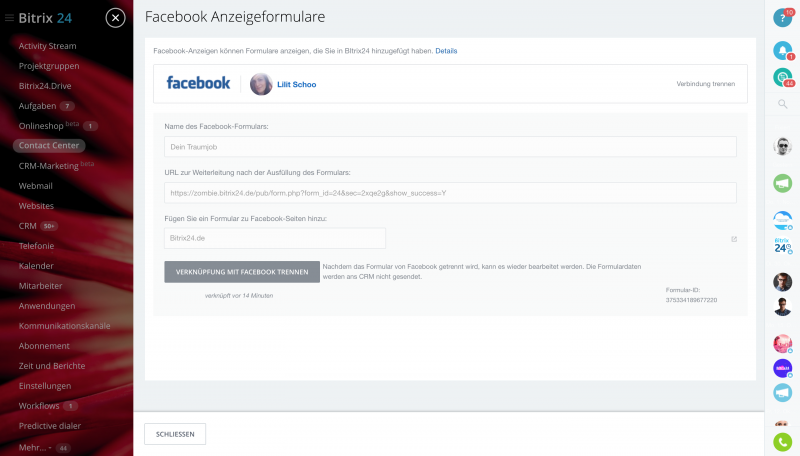Image resolution: width=800 pixels, height=456 pixels.
Task: Click the Bitrix 24 logo text
Action: click(45, 18)
